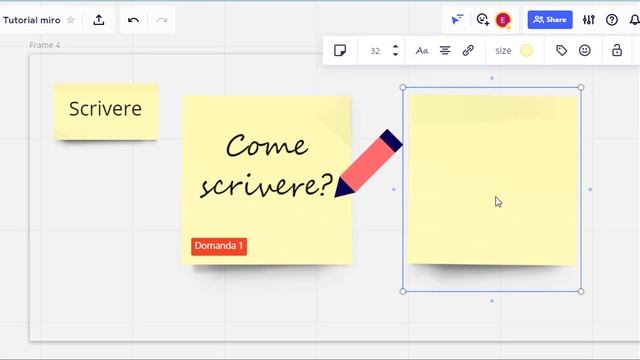Image resolution: width=640 pixels, height=360 pixels.
Task: Select the pencil image
Action: coord(369,164)
